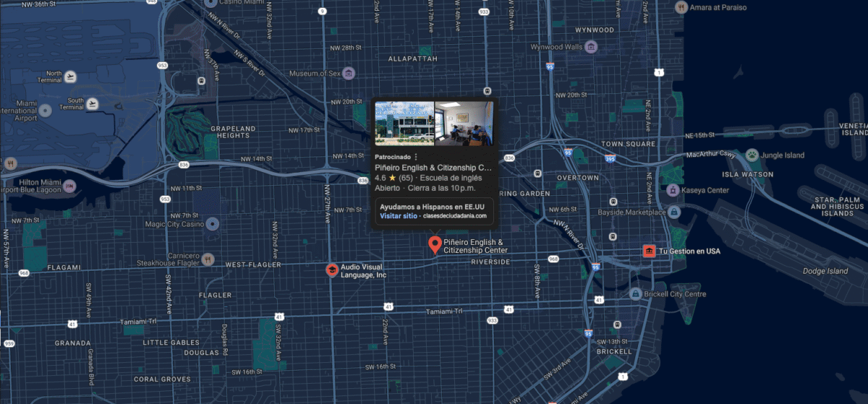Viewport: 868px width, 404px height.
Task: Click the Tu Gestion en USA marker
Action: (x=649, y=251)
